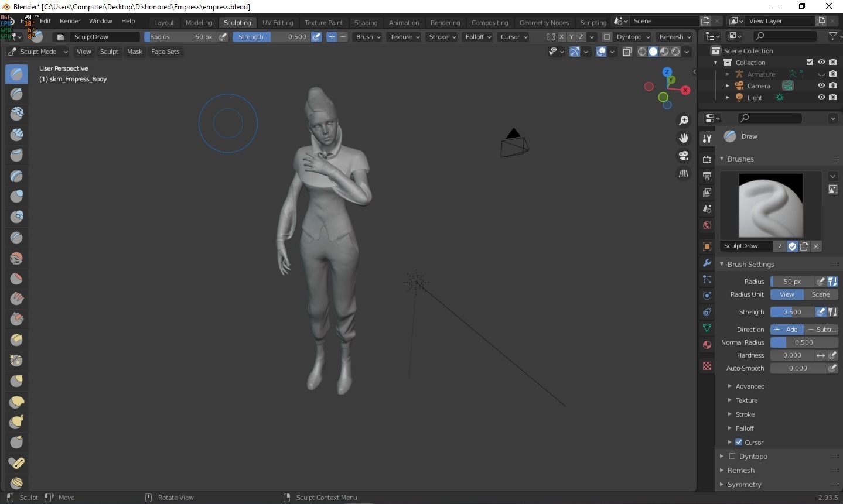Screen dimensions: 843x504
Task: Open View Layer properties tab
Action: click(707, 192)
